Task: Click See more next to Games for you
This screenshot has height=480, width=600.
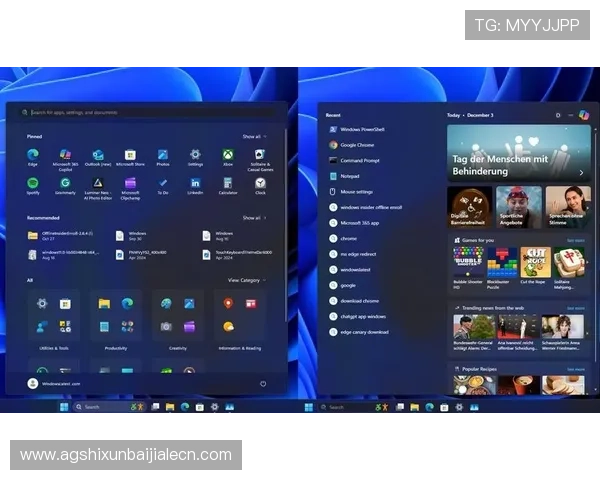Action: [x=575, y=240]
